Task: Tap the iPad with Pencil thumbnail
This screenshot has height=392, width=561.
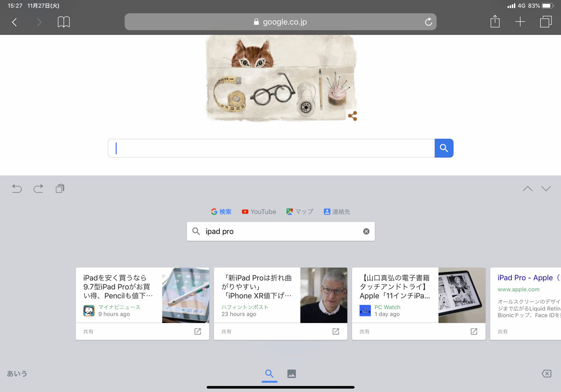Action: pyautogui.click(x=186, y=295)
